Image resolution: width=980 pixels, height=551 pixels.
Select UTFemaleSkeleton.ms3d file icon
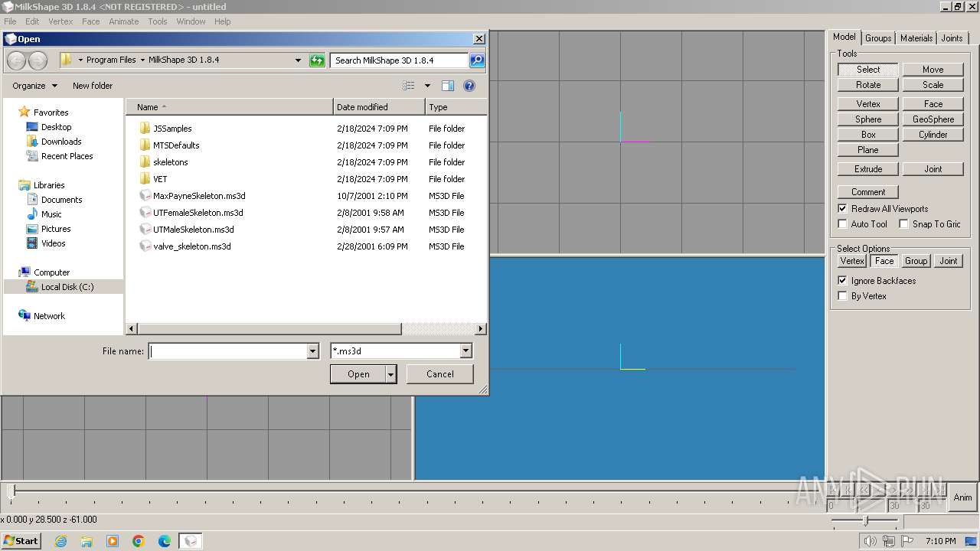coord(145,212)
